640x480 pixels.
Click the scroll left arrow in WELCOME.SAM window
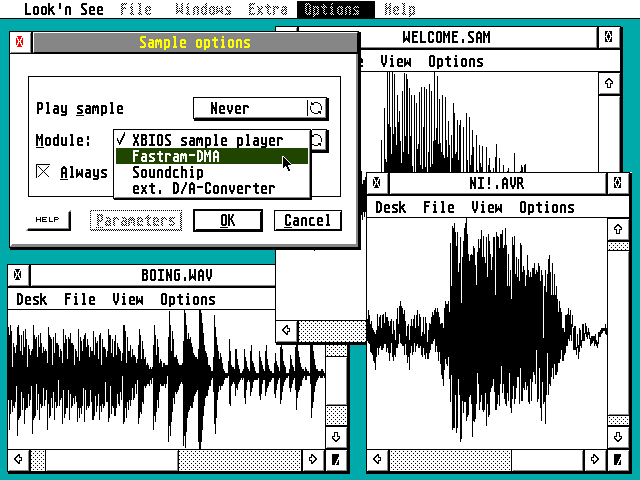coord(288,329)
